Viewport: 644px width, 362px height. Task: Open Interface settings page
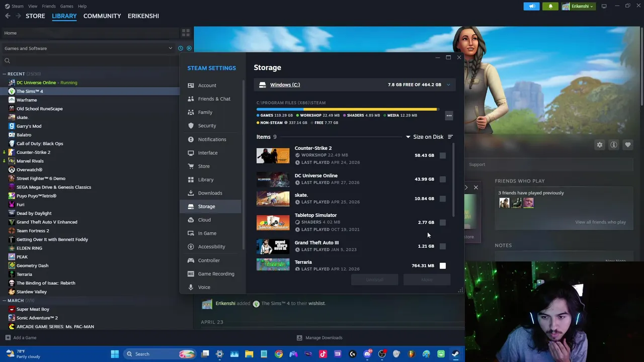click(x=211, y=153)
